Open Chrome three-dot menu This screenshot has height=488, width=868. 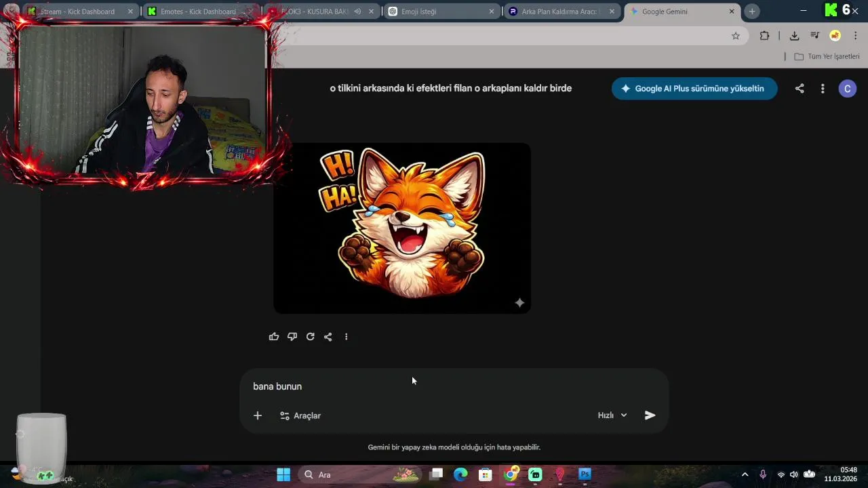(x=856, y=36)
